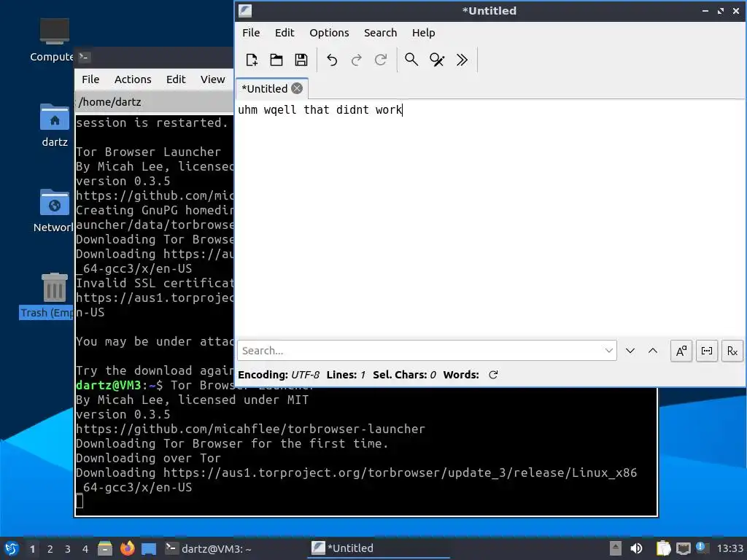Open terminal's Actions menu
Screen dimensions: 747x560
[133, 79]
